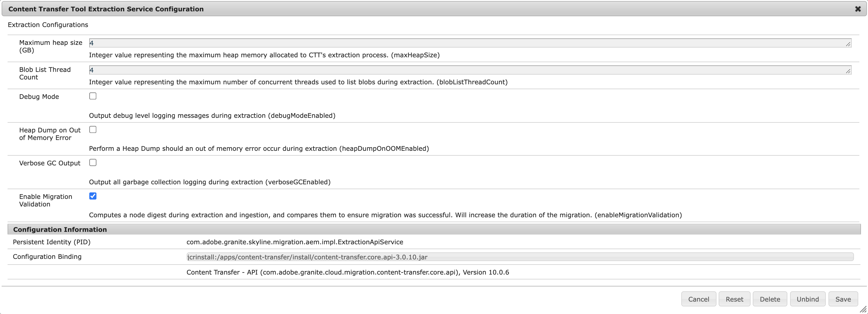868x314 pixels.
Task: Click the Configuration Information section header
Action: (60, 229)
